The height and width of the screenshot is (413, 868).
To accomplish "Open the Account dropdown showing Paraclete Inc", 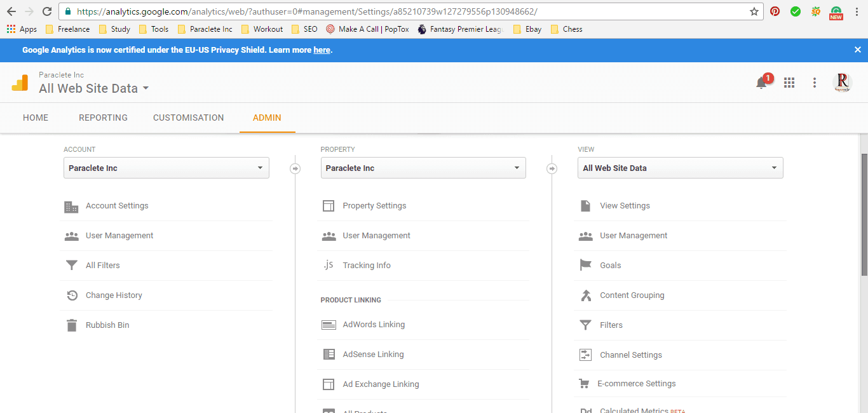I will pos(166,168).
